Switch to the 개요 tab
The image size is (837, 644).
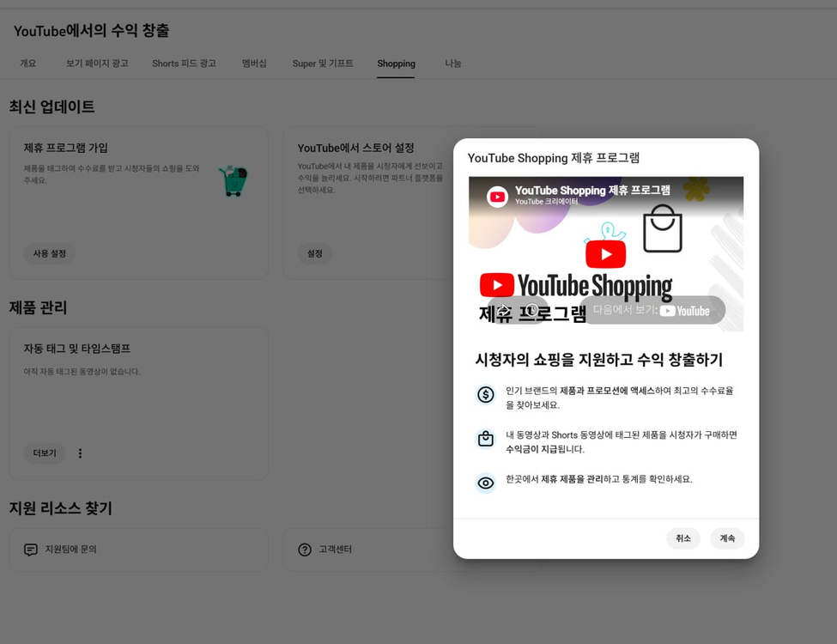pyautogui.click(x=28, y=64)
